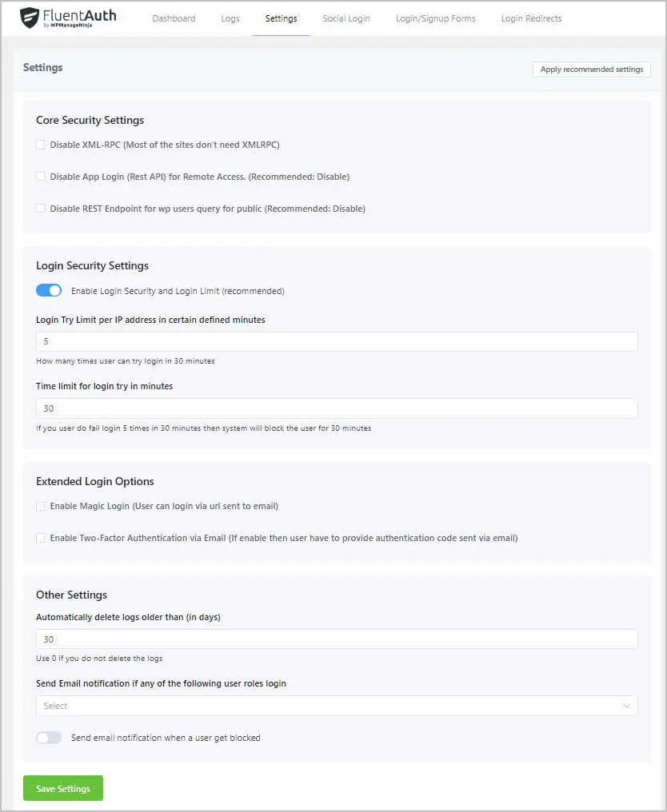Switch to Login Redirects tab

(x=531, y=18)
